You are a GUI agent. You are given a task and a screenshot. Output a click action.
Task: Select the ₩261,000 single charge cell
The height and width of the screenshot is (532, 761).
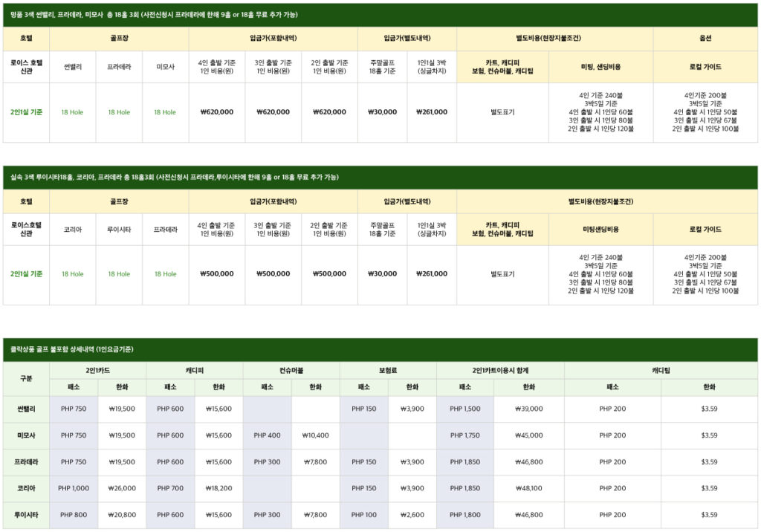[432, 111]
